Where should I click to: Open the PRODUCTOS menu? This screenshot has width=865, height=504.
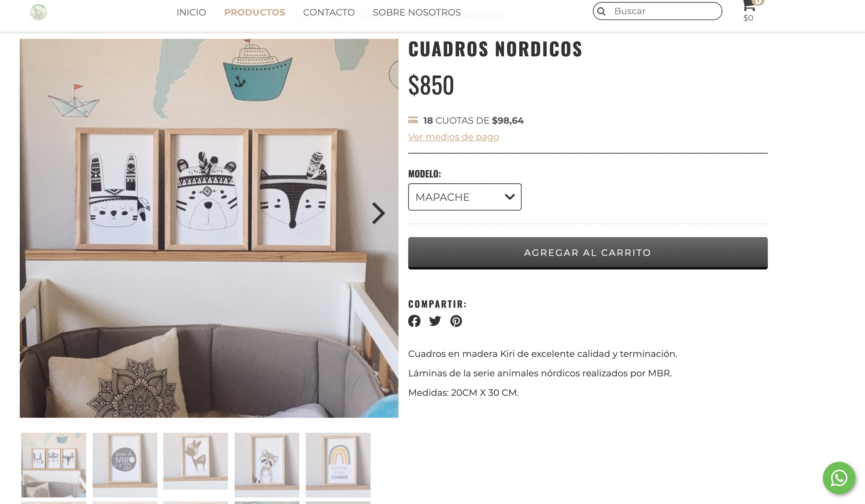(x=254, y=12)
